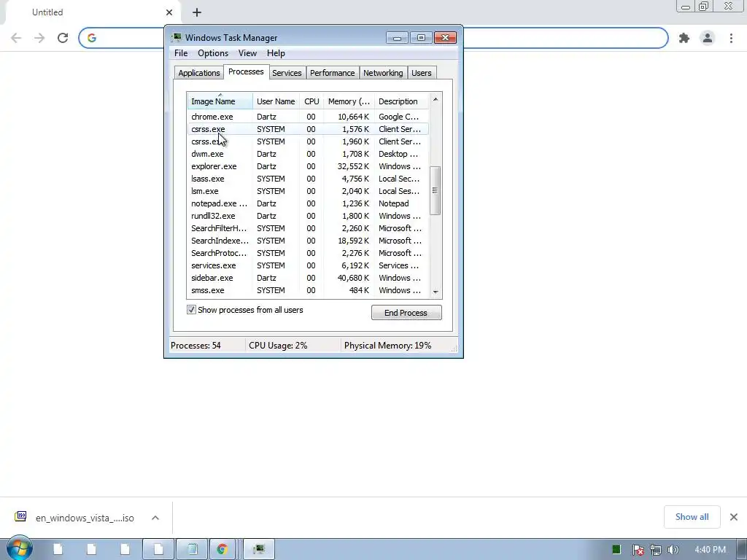This screenshot has width=747, height=560.
Task: Sort by Image Name column header
Action: click(220, 101)
